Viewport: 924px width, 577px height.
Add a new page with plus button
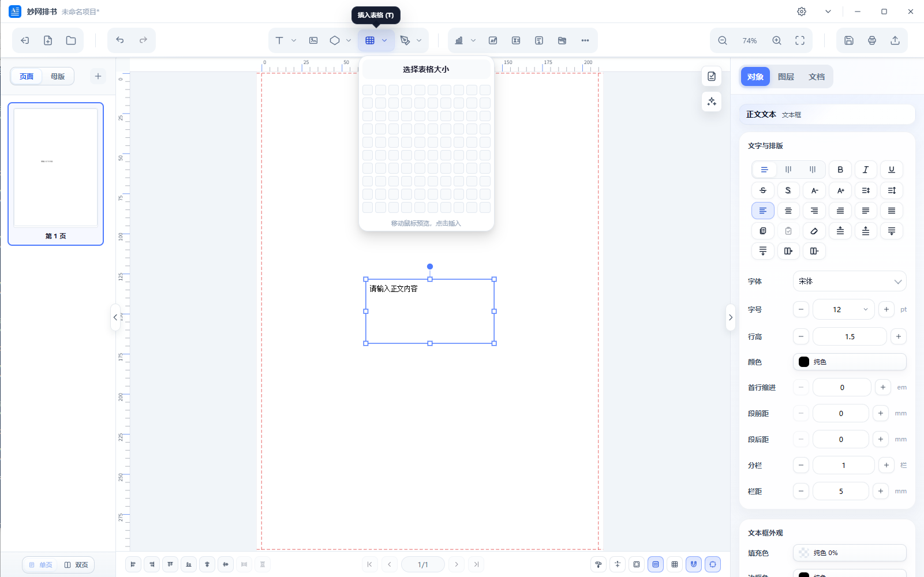click(98, 76)
